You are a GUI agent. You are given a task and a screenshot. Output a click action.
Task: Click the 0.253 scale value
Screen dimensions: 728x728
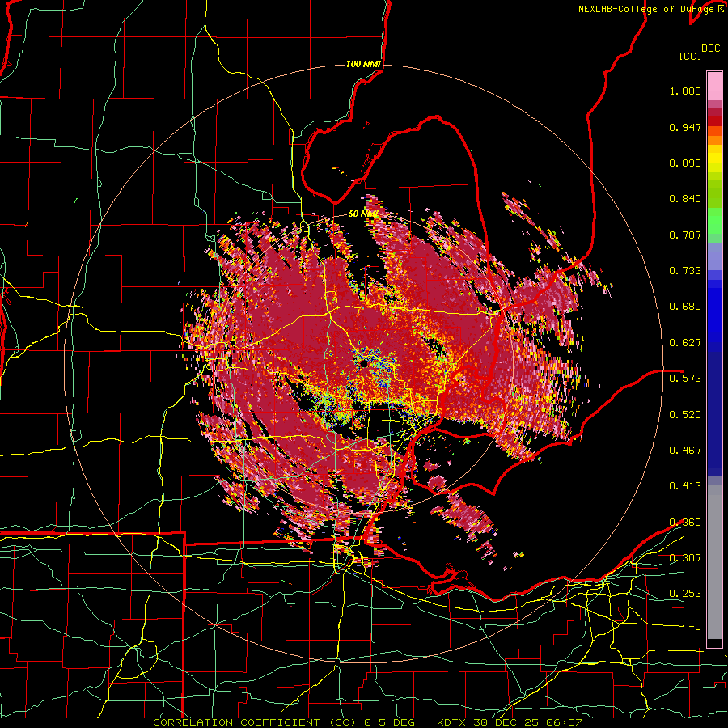click(x=685, y=594)
